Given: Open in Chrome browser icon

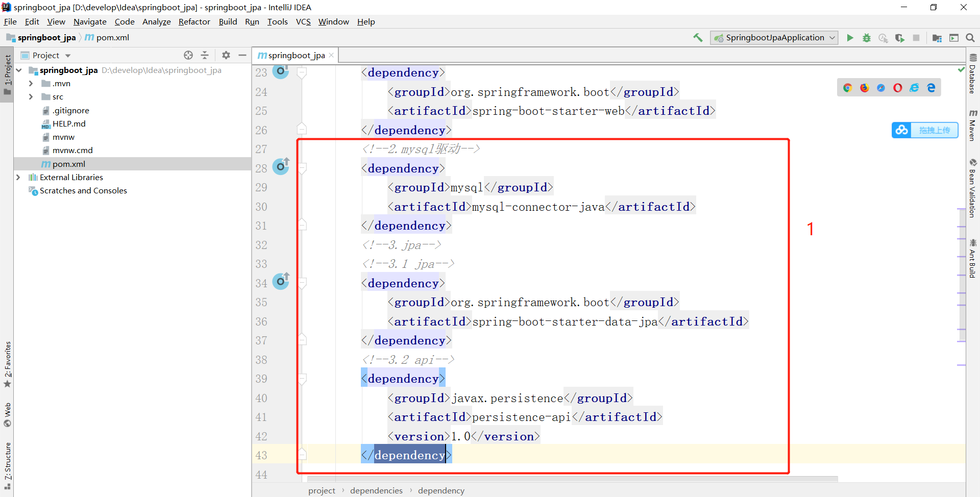Looking at the screenshot, I should pos(848,88).
